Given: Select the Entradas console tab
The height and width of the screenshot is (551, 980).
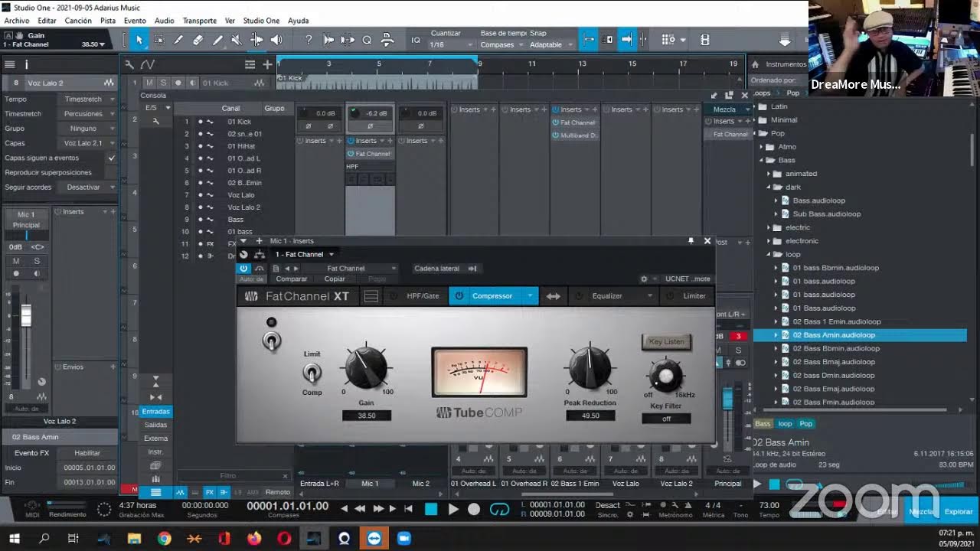Looking at the screenshot, I should coord(155,412).
